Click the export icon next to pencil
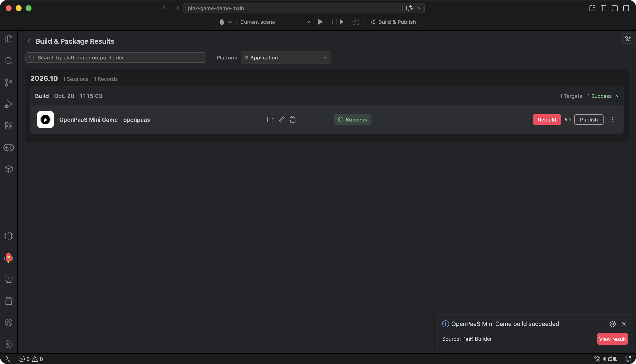 point(293,120)
